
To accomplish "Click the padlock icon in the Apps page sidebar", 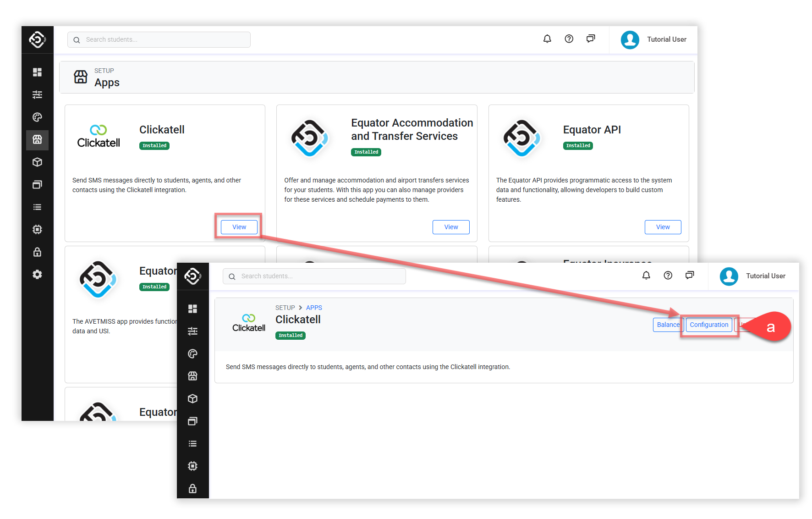I will pyautogui.click(x=37, y=252).
